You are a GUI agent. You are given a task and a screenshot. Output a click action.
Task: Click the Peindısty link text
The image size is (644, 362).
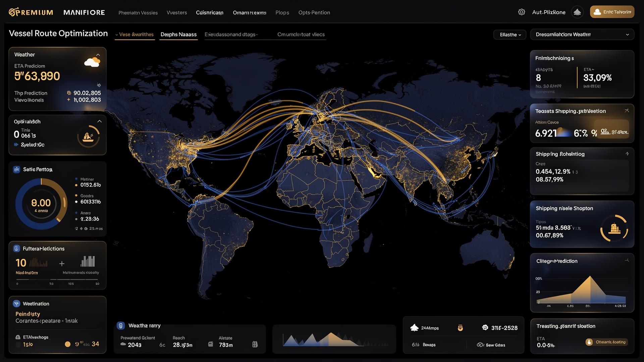28,314
